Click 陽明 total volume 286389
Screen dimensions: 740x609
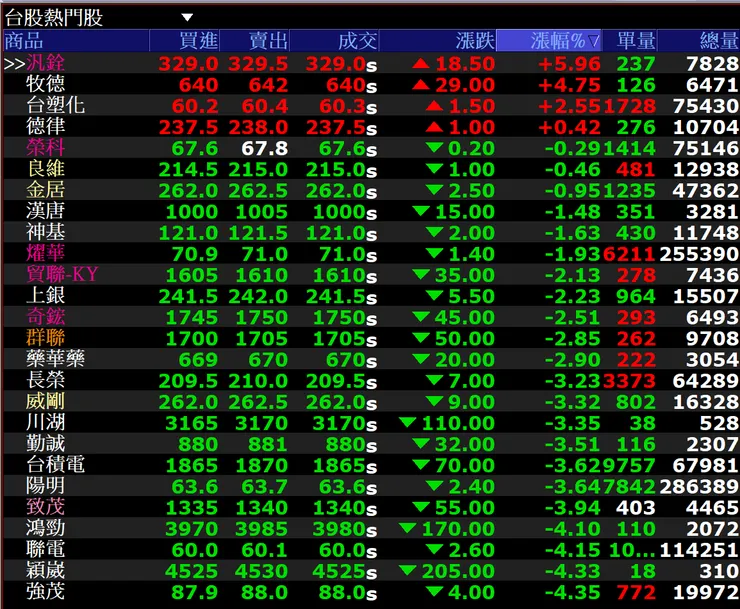tap(699, 487)
